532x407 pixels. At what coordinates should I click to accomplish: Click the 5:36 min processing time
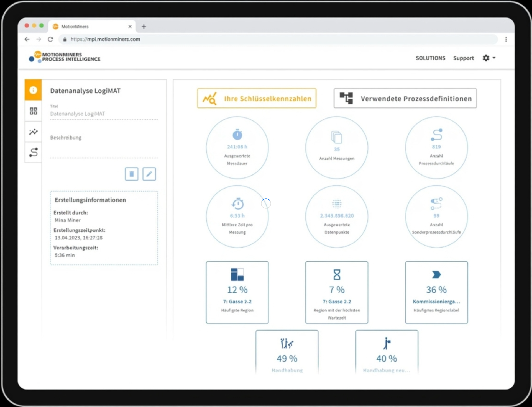65,255
